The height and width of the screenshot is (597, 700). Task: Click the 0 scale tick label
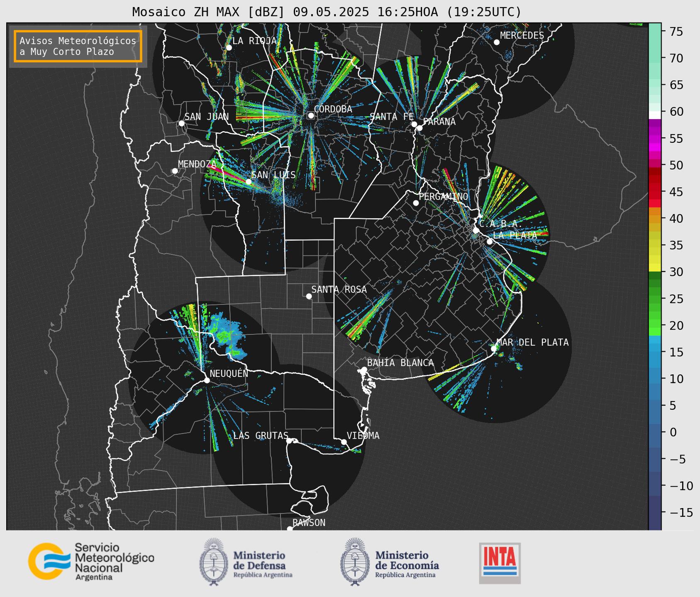[673, 432]
